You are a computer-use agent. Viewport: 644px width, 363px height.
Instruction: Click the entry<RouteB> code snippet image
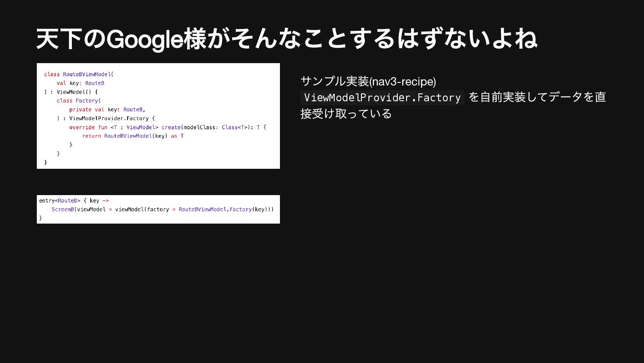[x=158, y=209]
